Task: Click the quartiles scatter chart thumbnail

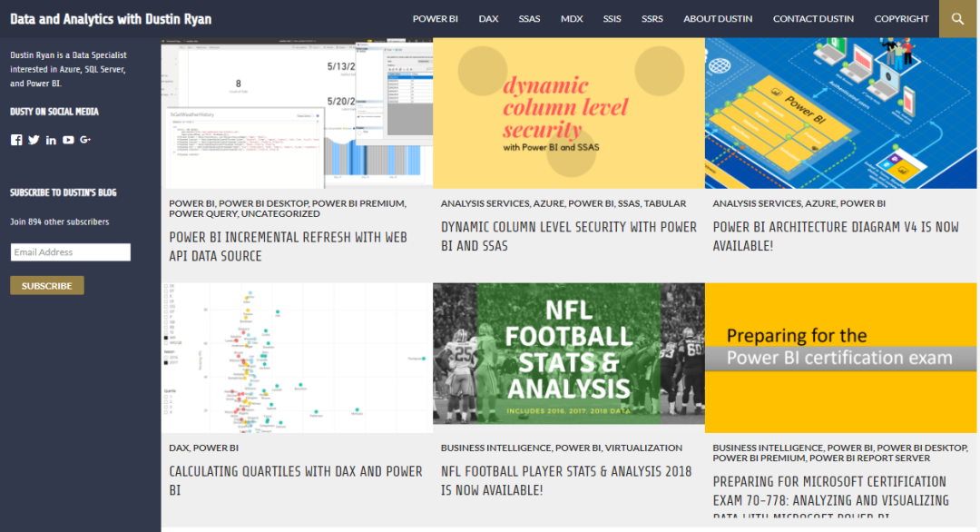Action: pos(297,358)
